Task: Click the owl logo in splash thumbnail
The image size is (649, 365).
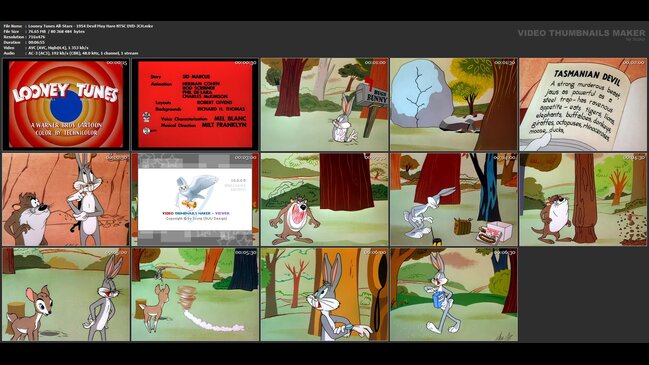Action: 195,191
